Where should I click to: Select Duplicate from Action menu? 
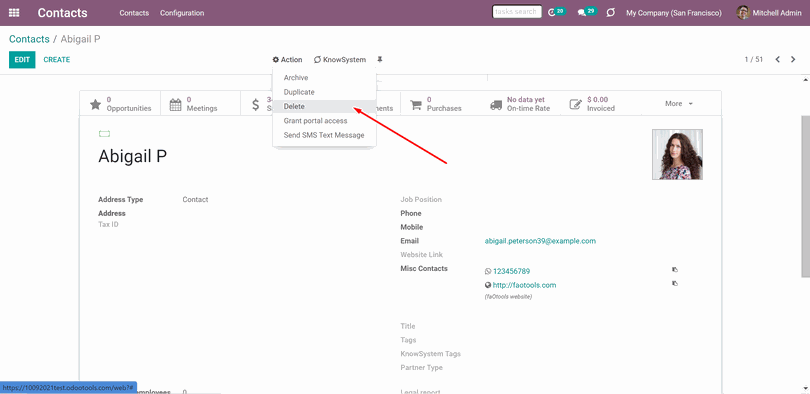click(324, 92)
